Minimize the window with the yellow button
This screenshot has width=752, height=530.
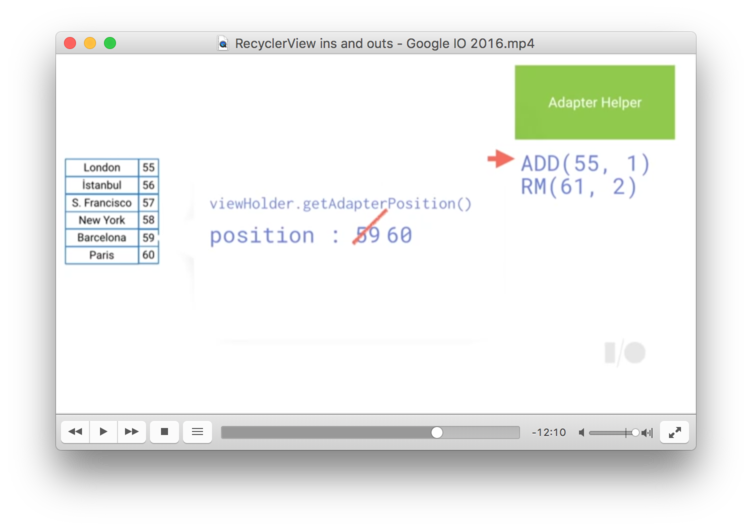coord(90,43)
